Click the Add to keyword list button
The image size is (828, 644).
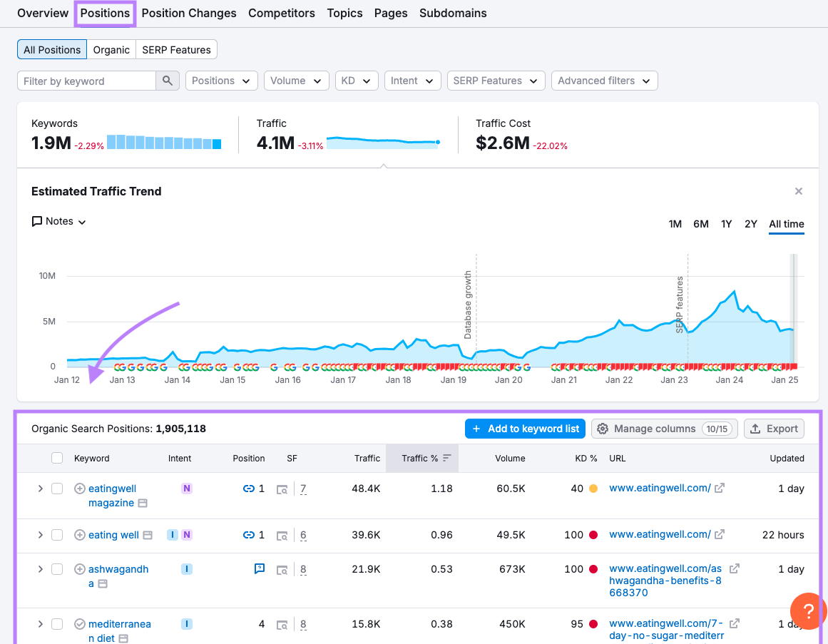[x=525, y=429]
